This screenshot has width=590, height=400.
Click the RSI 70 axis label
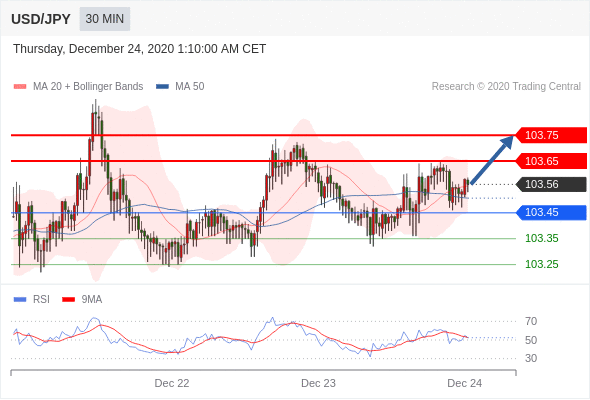coord(531,321)
